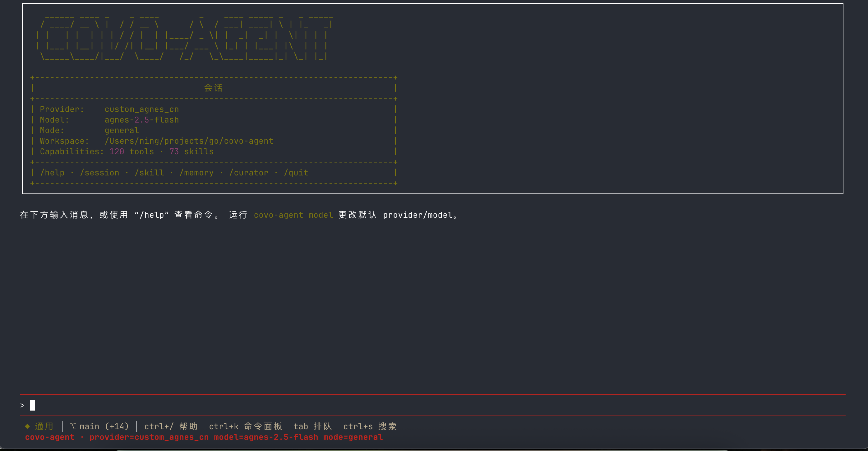Click the ctrl+/ 帮助 shortcut hint
The height and width of the screenshot is (451, 868).
click(x=171, y=426)
